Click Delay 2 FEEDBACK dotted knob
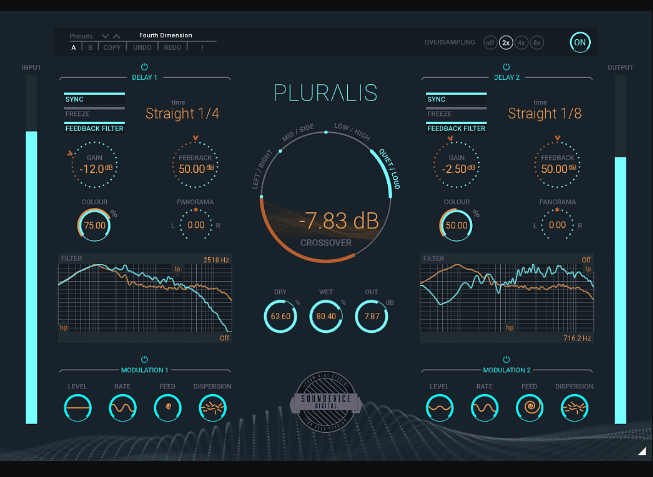 click(x=557, y=165)
